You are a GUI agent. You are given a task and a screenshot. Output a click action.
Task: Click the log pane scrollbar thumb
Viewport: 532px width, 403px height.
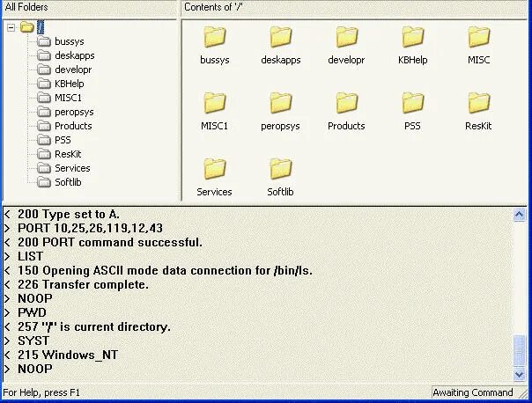tap(520, 351)
